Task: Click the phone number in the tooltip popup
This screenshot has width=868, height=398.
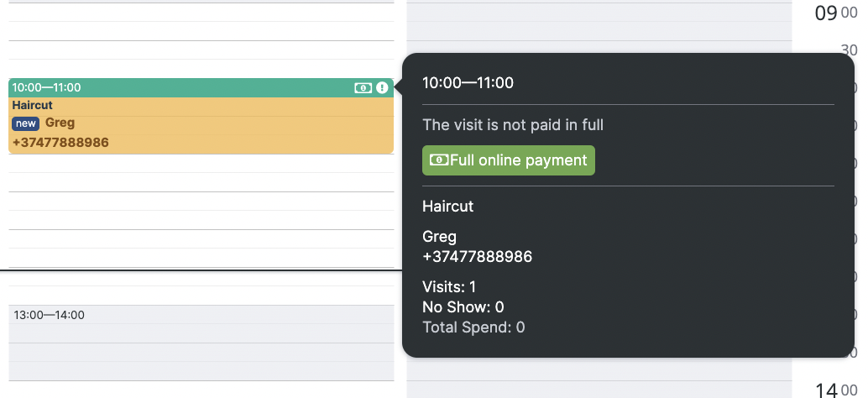Action: tap(477, 257)
